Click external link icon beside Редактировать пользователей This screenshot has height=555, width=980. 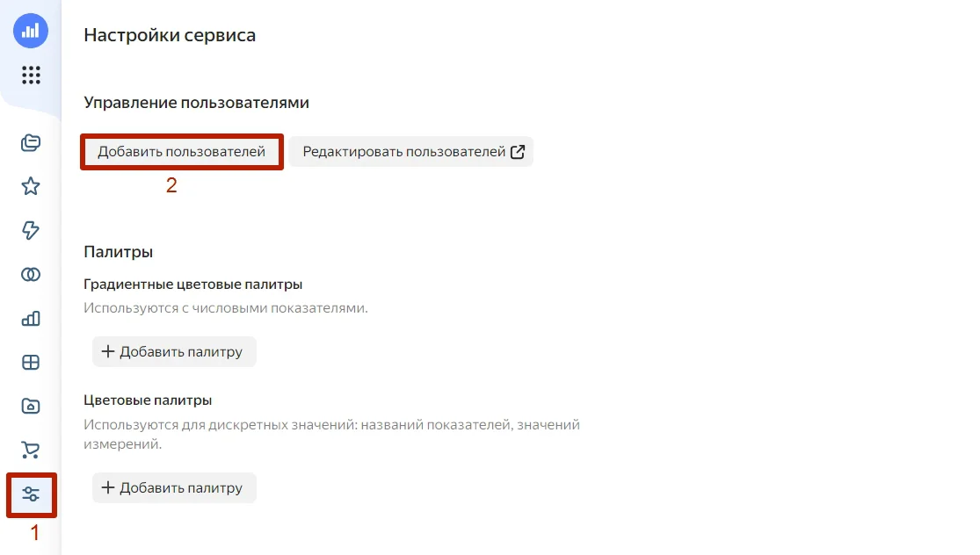coord(518,152)
